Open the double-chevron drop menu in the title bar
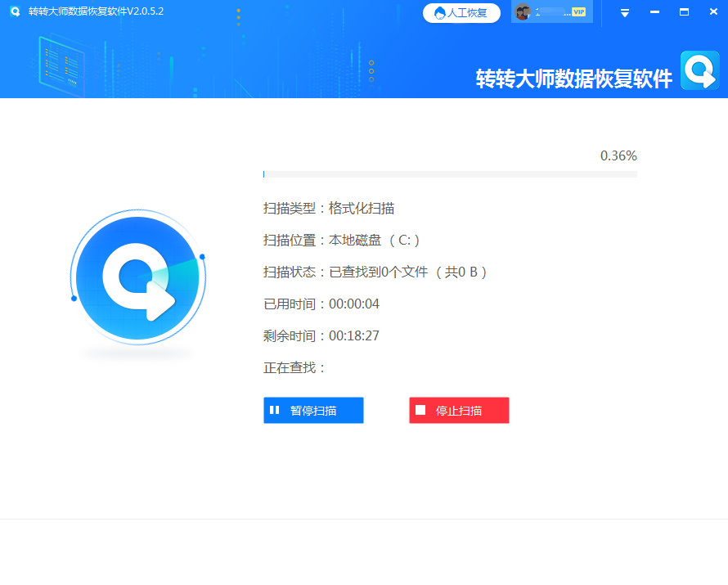This screenshot has width=728, height=585. pyautogui.click(x=623, y=12)
